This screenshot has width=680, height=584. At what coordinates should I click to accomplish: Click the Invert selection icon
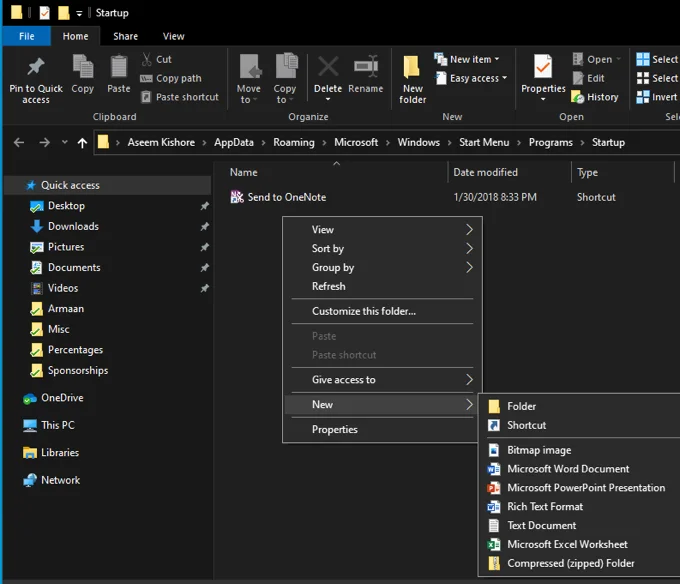pos(643,97)
